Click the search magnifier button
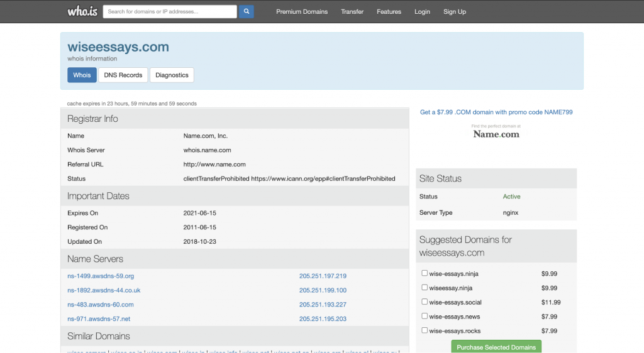The width and height of the screenshot is (644, 353). coord(247,11)
